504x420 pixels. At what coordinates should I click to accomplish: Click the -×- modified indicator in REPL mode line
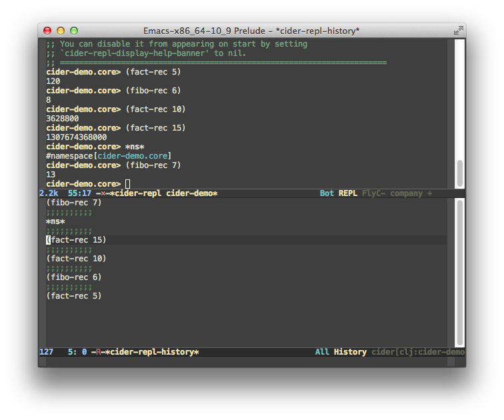pyautogui.click(x=101, y=193)
